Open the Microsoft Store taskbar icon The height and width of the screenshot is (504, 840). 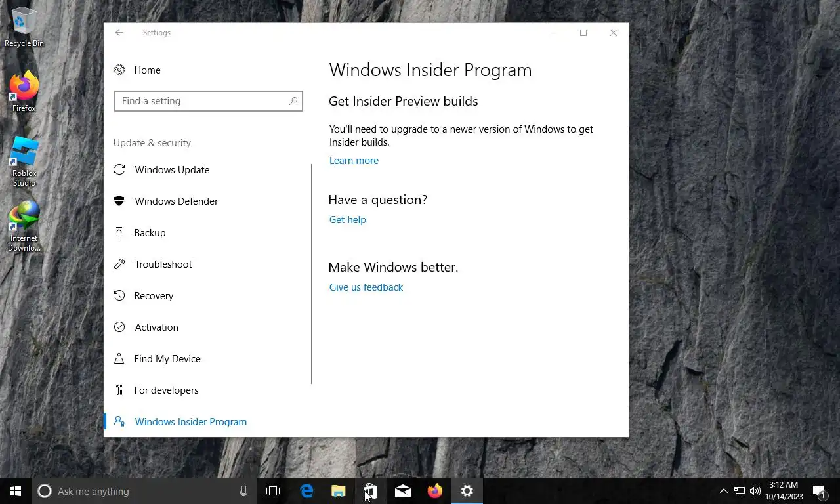(370, 491)
